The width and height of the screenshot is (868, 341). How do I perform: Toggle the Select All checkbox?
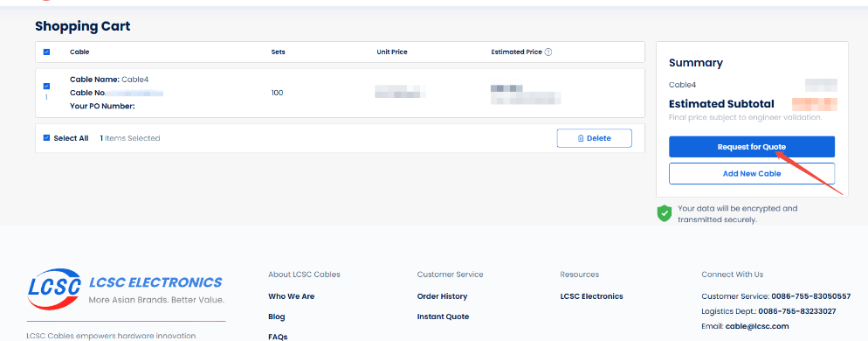[46, 138]
